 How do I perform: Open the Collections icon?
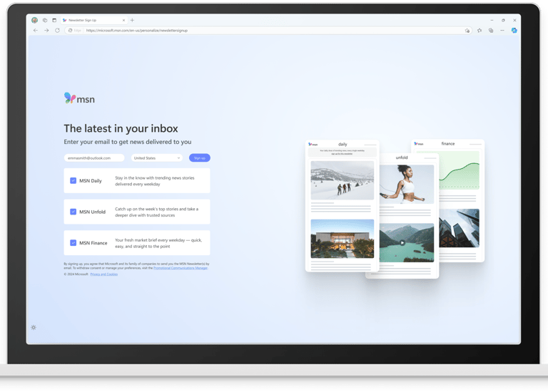(491, 31)
